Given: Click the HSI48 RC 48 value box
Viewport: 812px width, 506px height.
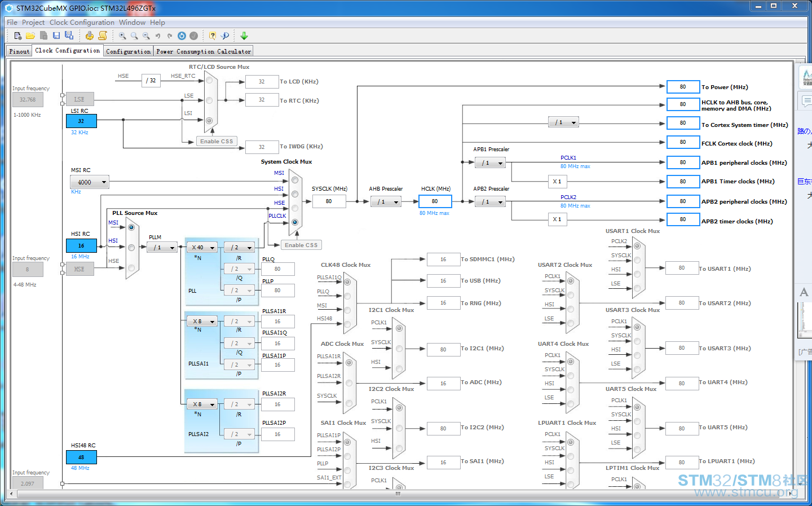Looking at the screenshot, I should [x=81, y=457].
